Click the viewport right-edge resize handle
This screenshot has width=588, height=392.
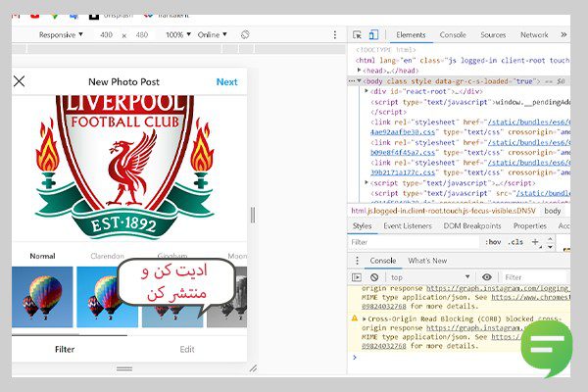253,215
